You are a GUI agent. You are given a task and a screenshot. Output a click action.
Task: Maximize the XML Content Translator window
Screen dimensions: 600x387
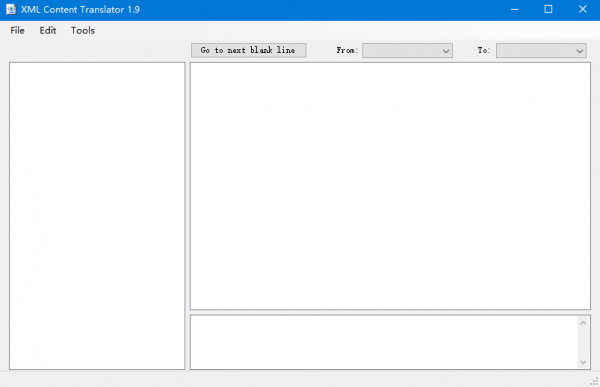tap(548, 10)
